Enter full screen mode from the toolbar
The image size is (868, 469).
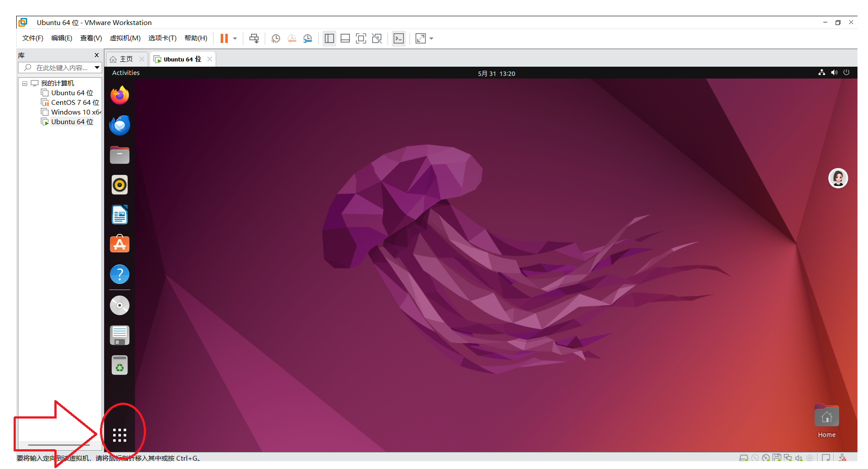click(x=361, y=39)
